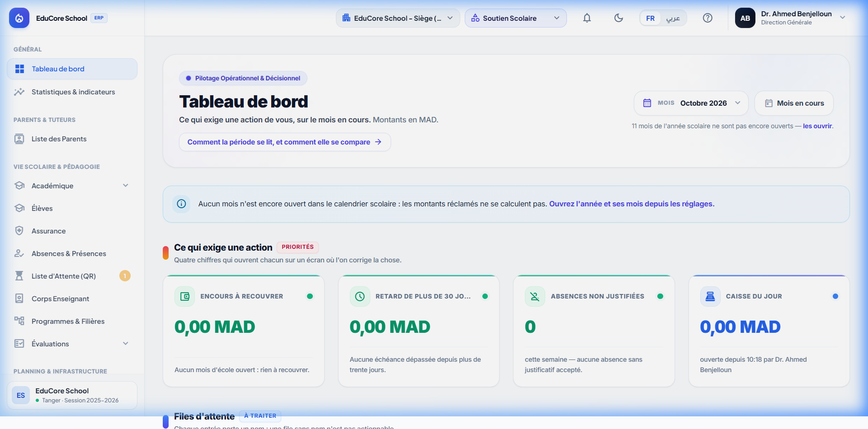868x429 pixels.
Task: Click the PRIORITÉS badge
Action: tap(297, 247)
